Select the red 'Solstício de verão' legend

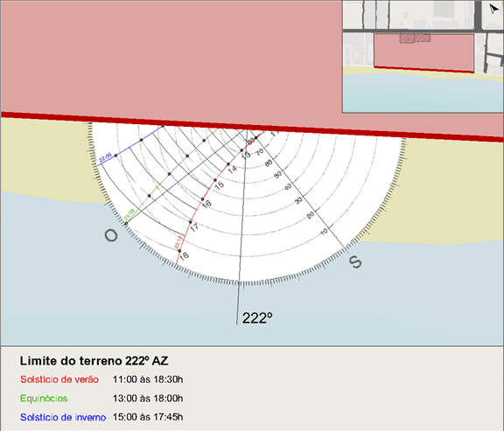(59, 379)
